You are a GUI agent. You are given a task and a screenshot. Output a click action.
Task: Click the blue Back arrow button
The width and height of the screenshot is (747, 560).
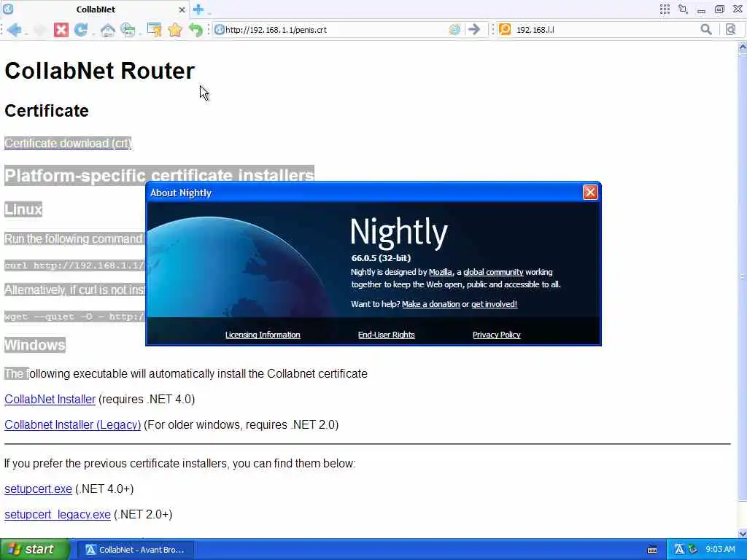point(14,29)
